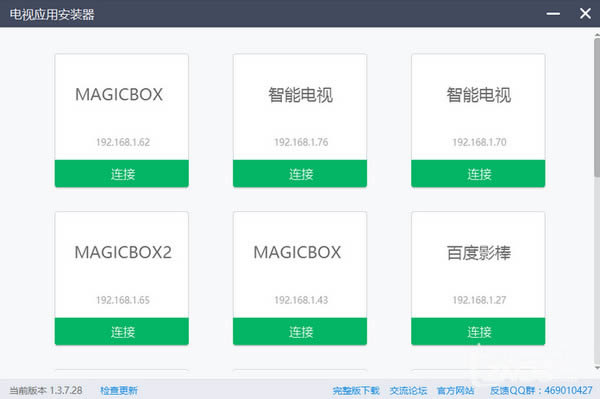
Task: Click IP address 192.168.1.70
Action: pos(479,142)
